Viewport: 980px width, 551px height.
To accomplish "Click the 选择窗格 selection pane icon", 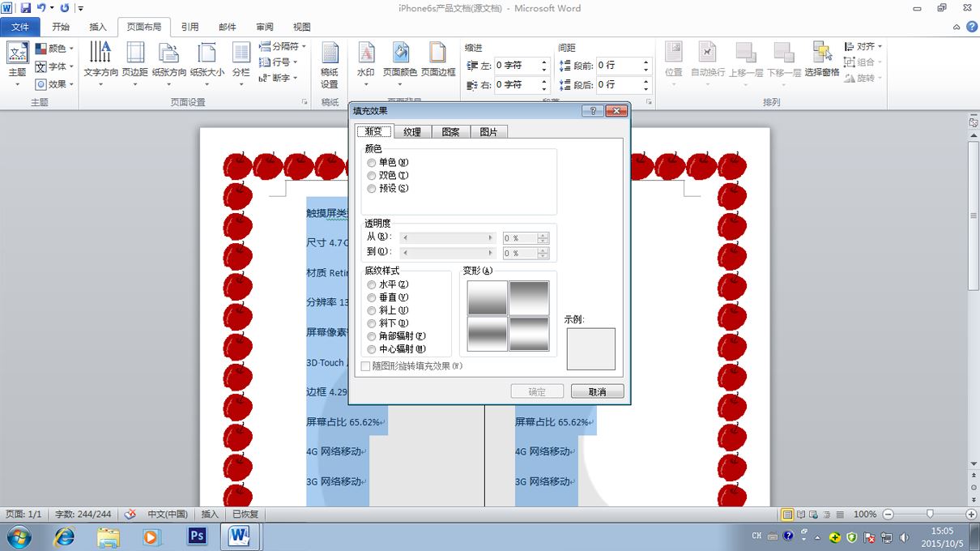I will pyautogui.click(x=822, y=53).
